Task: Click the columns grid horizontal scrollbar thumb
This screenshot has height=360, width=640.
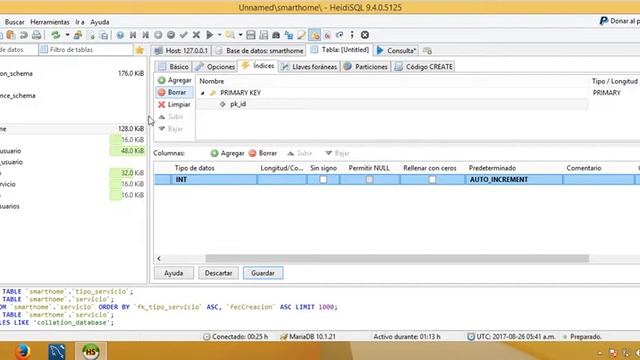Action: [397, 258]
